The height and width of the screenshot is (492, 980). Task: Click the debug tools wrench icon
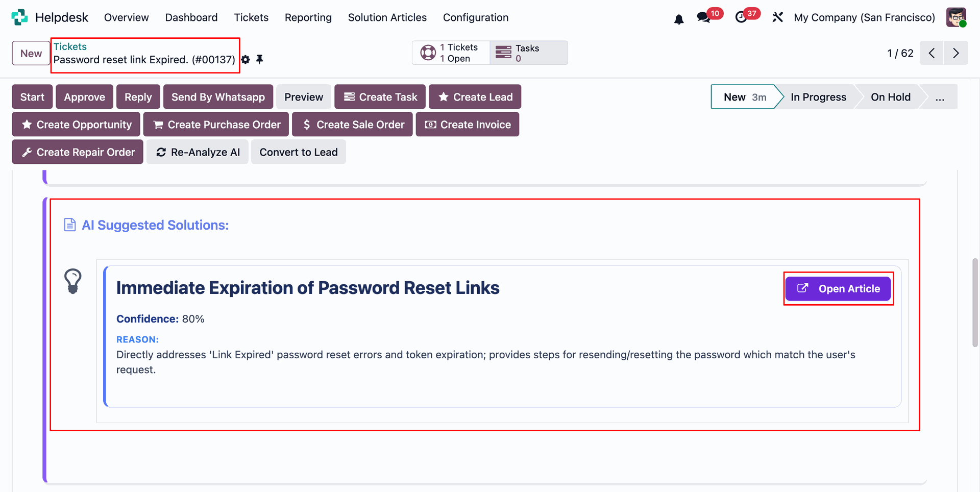[x=777, y=17]
